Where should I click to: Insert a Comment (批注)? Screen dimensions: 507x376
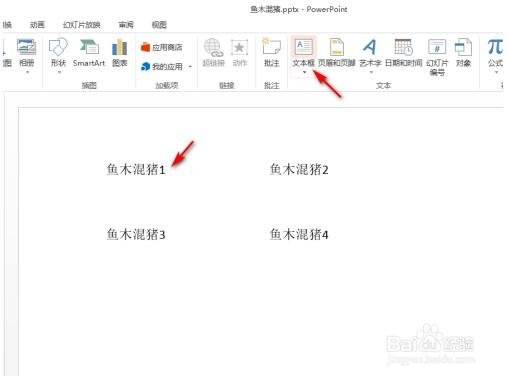[x=271, y=53]
